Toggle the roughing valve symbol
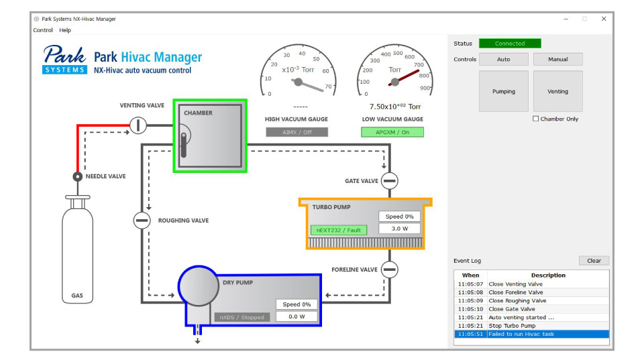 pyautogui.click(x=142, y=221)
